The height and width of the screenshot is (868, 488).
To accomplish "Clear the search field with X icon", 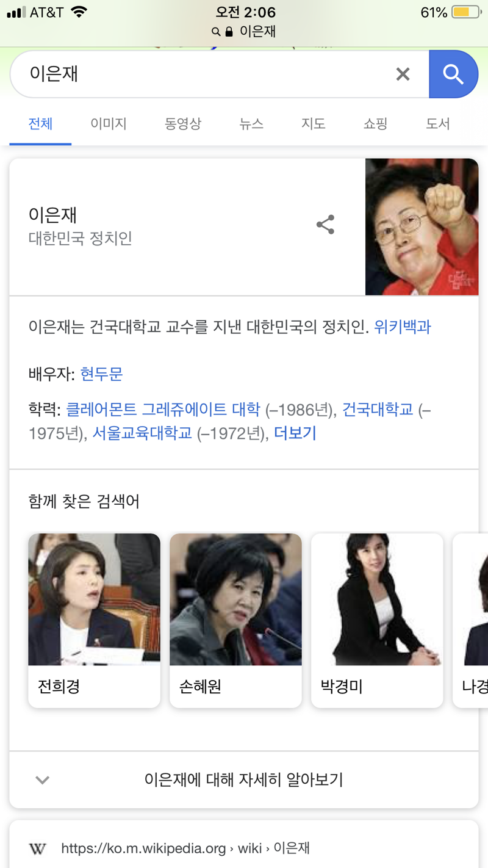I will [x=403, y=74].
